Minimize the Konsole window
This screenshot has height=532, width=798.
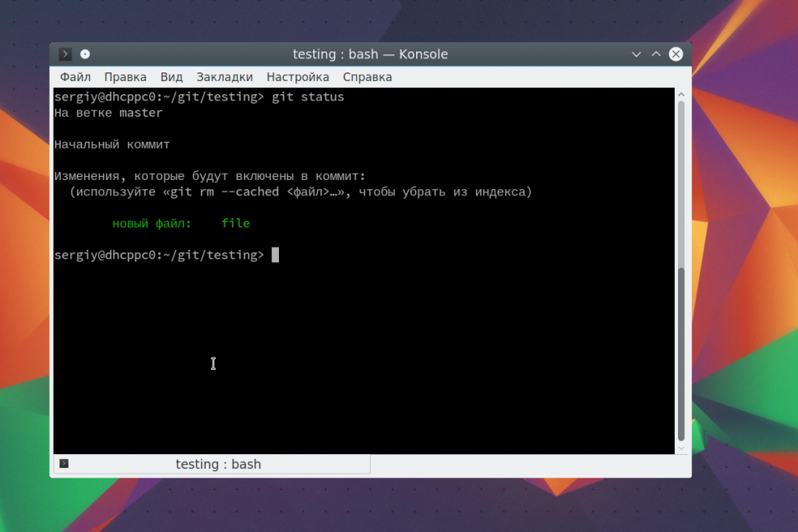pyautogui.click(x=637, y=54)
